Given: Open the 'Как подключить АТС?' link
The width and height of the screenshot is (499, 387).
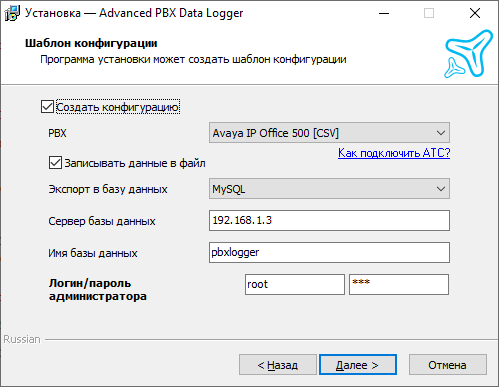Looking at the screenshot, I should click(394, 153).
